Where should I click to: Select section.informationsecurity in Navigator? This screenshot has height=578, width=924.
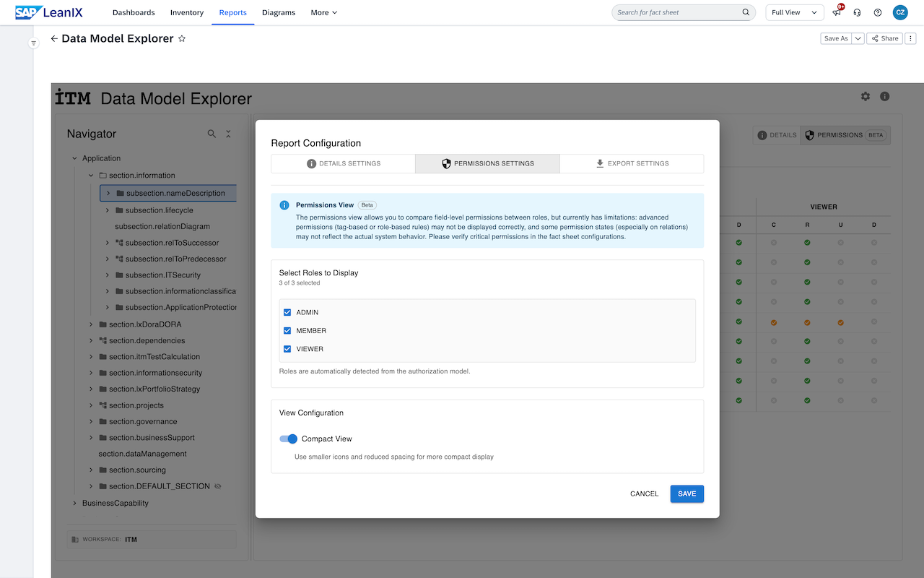coord(156,373)
